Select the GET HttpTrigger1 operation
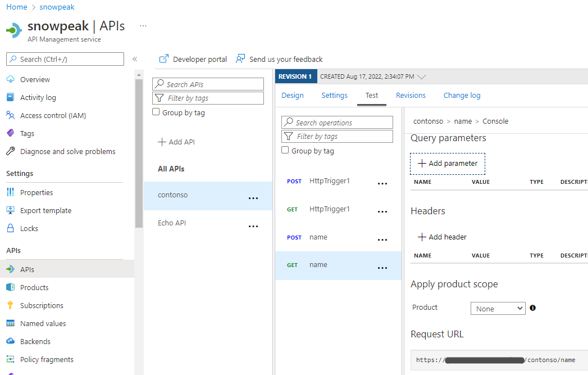The image size is (588, 375). [329, 209]
